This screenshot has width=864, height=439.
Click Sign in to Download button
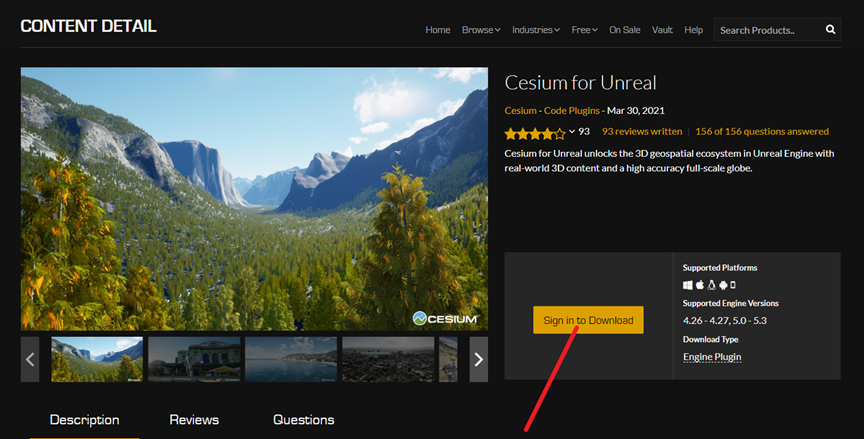[588, 320]
